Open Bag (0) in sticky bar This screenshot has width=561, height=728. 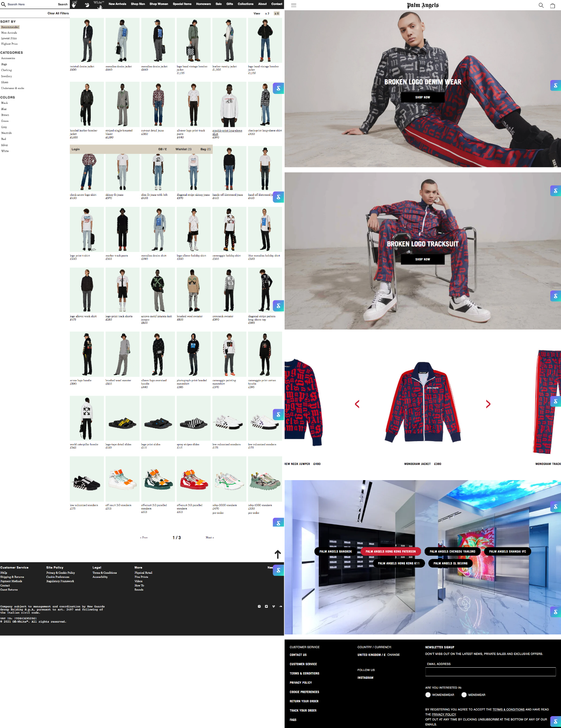[x=206, y=149]
